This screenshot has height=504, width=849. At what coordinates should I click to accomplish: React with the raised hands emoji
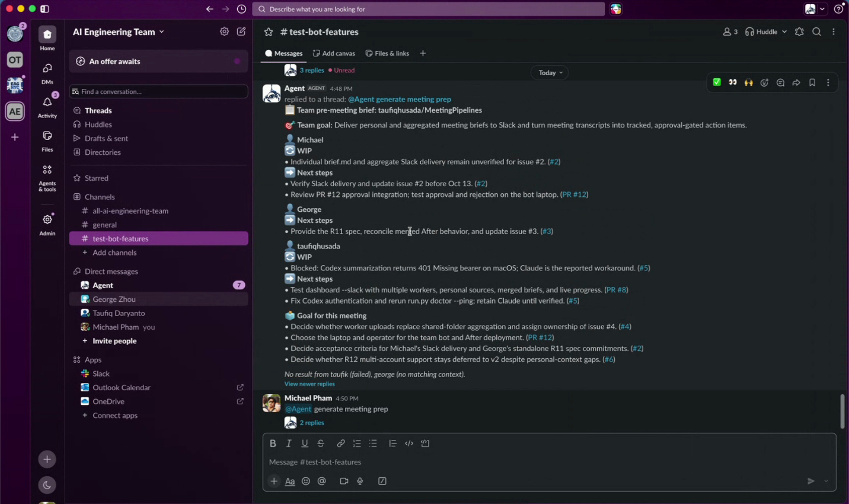[749, 83]
